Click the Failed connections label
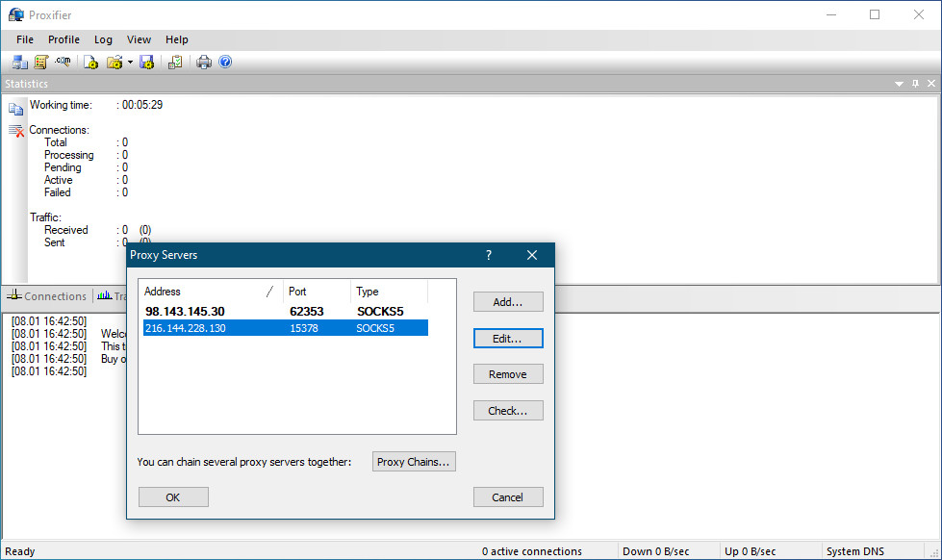 coord(57,192)
